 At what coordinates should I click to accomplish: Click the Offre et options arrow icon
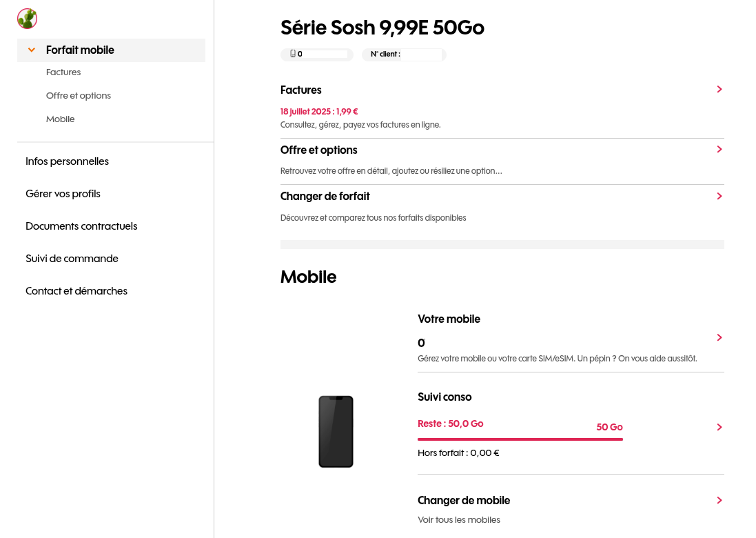click(719, 150)
